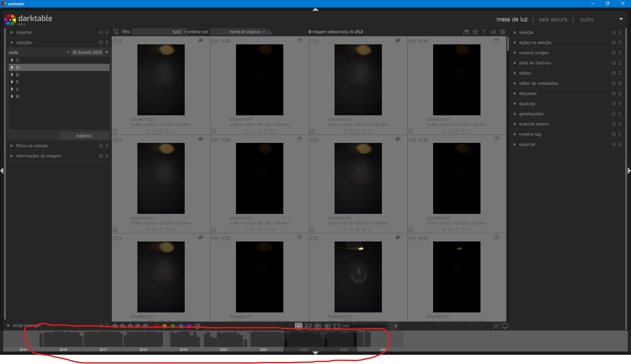The height and width of the screenshot is (364, 631).
Task: Click the histórico button
Action: [x=84, y=136]
